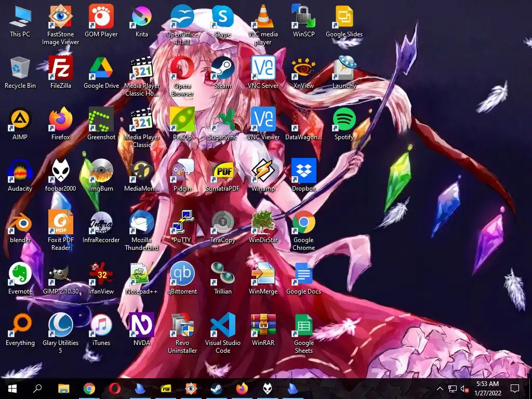Select the Audacity desktop shortcut

pos(20,176)
